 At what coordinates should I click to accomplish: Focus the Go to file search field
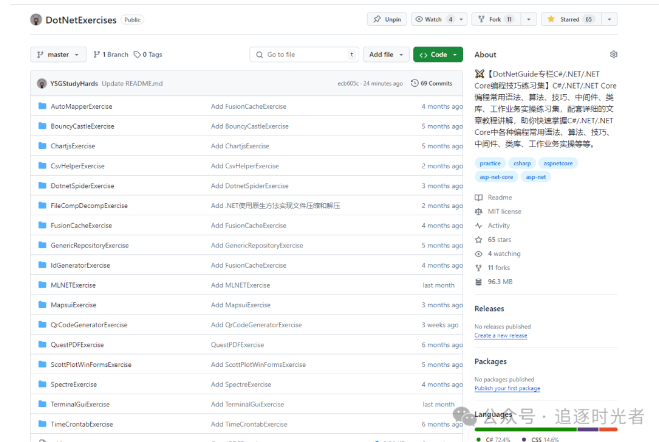pyautogui.click(x=304, y=55)
